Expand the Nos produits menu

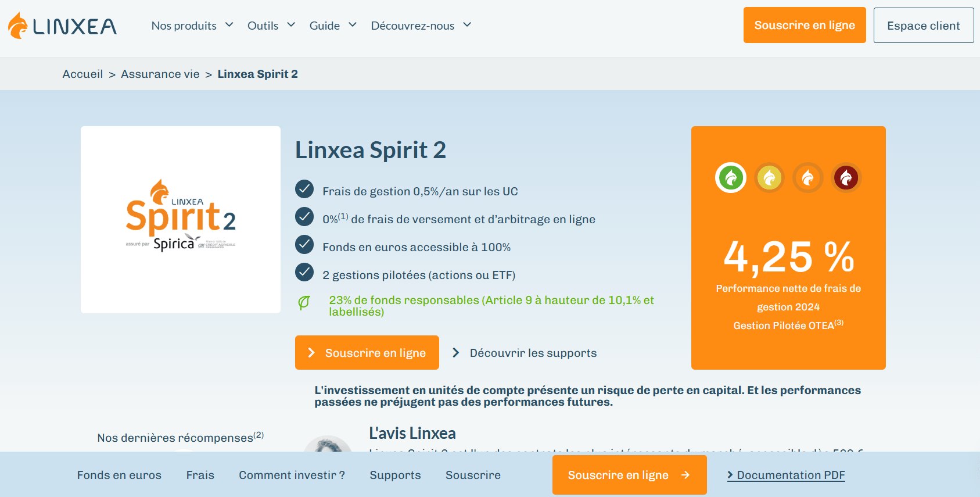(192, 26)
